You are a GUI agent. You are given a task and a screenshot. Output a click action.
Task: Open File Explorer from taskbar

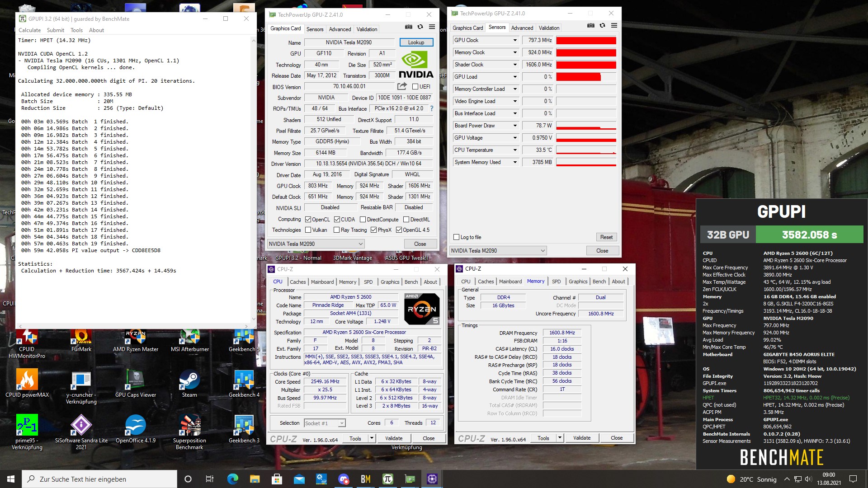pos(255,479)
